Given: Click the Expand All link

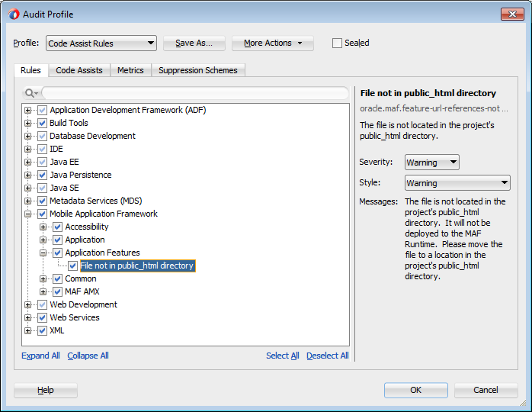Looking at the screenshot, I should point(40,356).
